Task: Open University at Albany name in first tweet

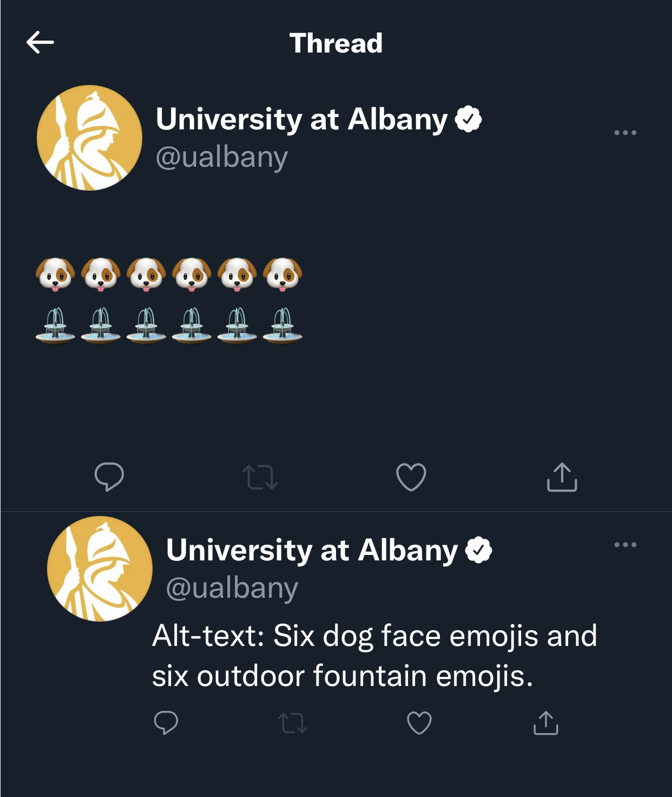Action: (301, 119)
